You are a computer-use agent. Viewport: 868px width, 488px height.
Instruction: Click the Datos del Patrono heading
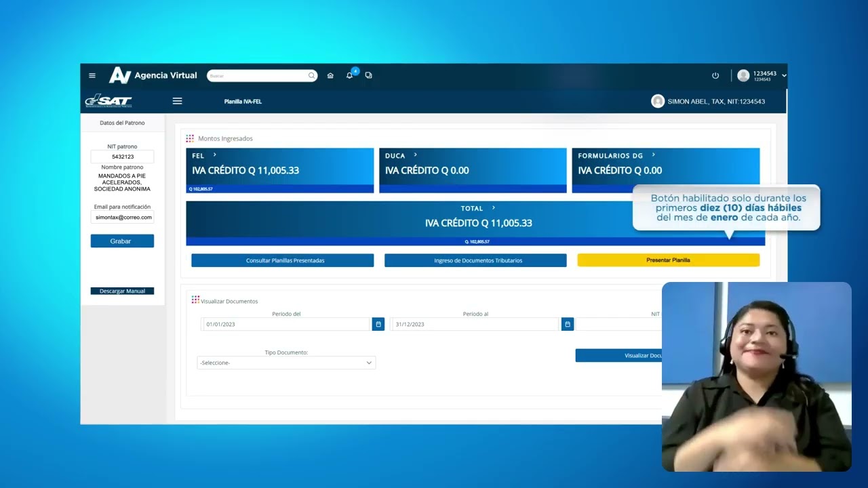[x=122, y=123]
